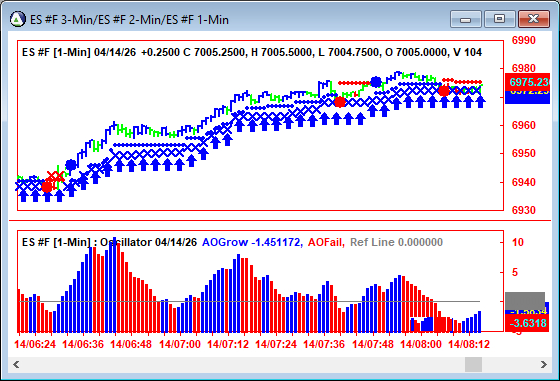The image size is (560, 381).
Task: Click the oscillator axis label 5
Action: (x=515, y=272)
